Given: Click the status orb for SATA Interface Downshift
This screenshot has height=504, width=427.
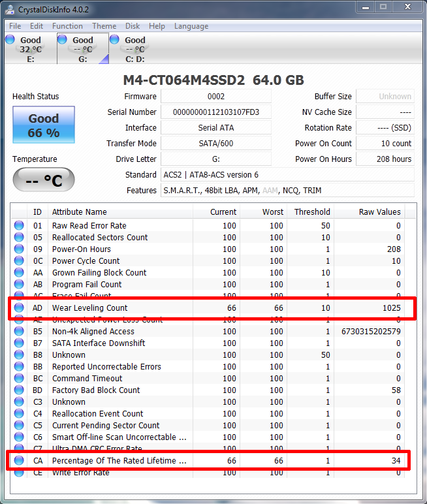Looking at the screenshot, I should pyautogui.click(x=19, y=343).
